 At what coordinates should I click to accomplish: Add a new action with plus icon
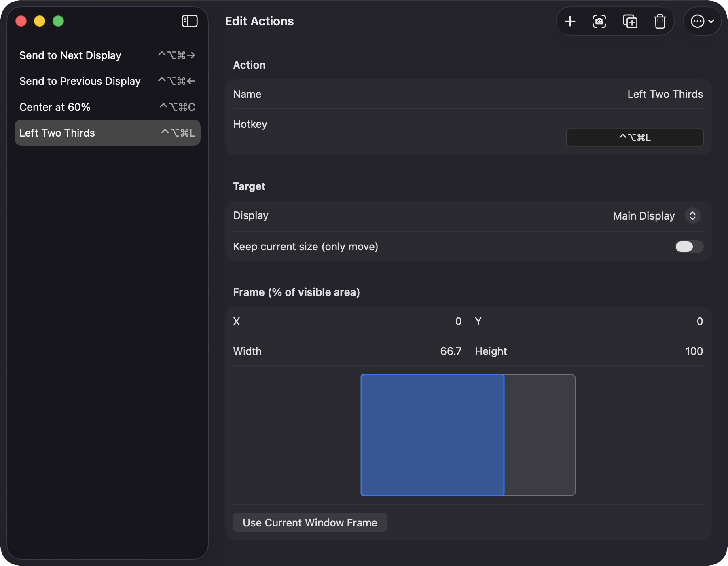coord(570,21)
